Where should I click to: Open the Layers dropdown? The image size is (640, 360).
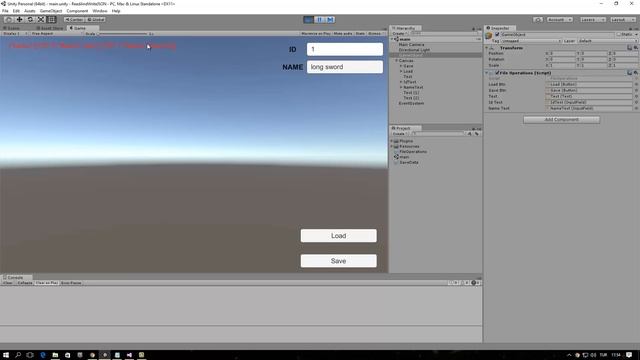tap(592, 20)
